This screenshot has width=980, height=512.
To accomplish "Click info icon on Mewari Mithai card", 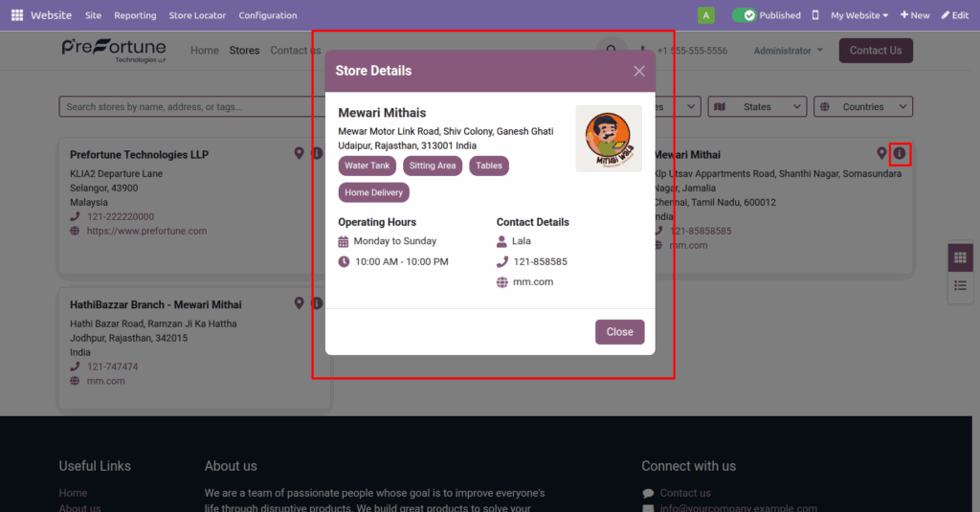I will (x=900, y=153).
